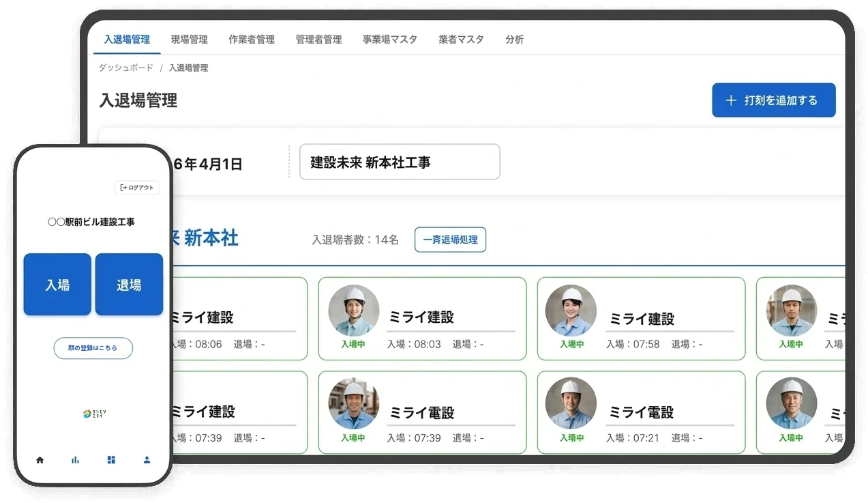Click the 入退場者数：14名 count text

pos(355,240)
